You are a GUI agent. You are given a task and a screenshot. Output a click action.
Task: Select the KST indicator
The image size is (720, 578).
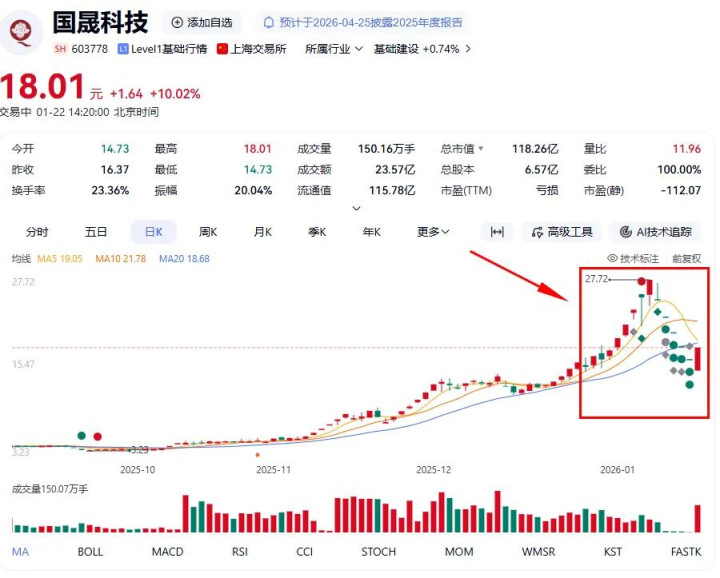613,551
